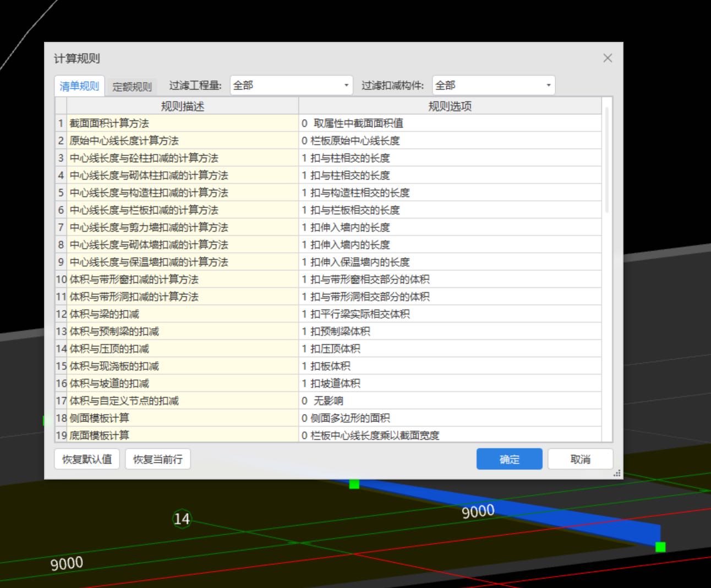Click option 0 栏板原始中心线长度
This screenshot has height=588, width=711.
coord(450,140)
